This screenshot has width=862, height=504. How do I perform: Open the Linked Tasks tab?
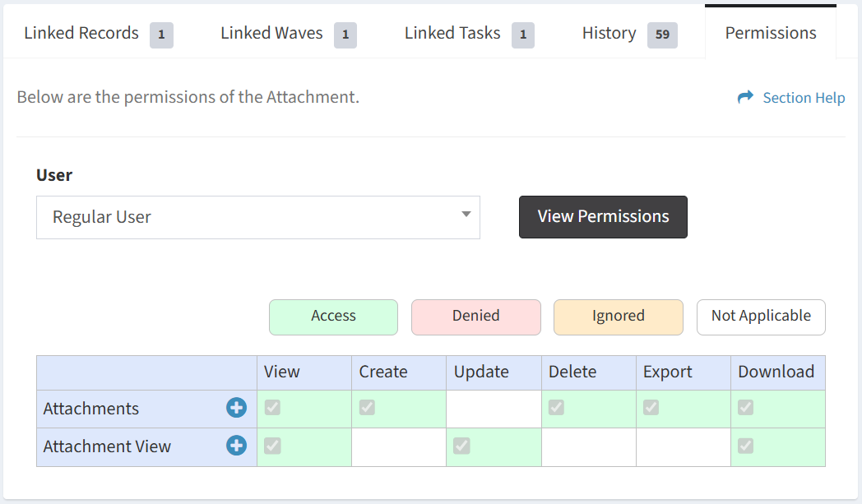click(469, 34)
